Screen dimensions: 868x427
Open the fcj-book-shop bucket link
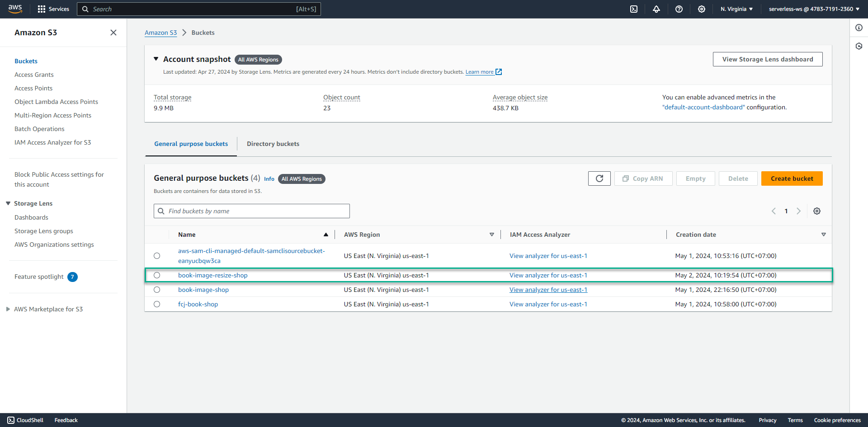tap(198, 304)
